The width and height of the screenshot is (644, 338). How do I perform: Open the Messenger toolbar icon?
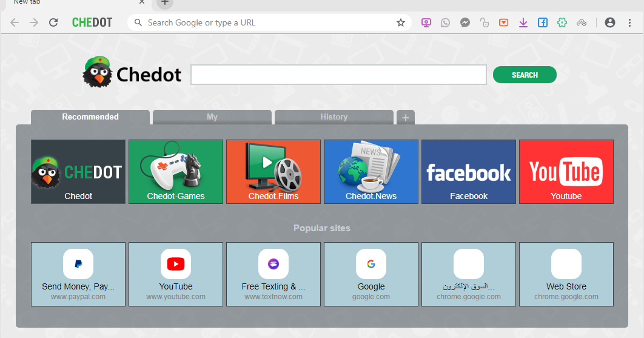465,22
